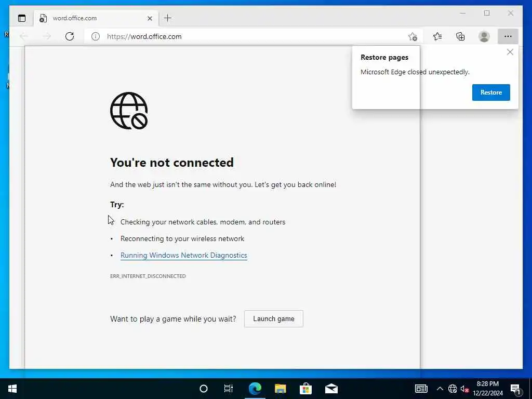The height and width of the screenshot is (399, 532).
Task: Select the word.office.com tab
Action: pyautogui.click(x=96, y=18)
